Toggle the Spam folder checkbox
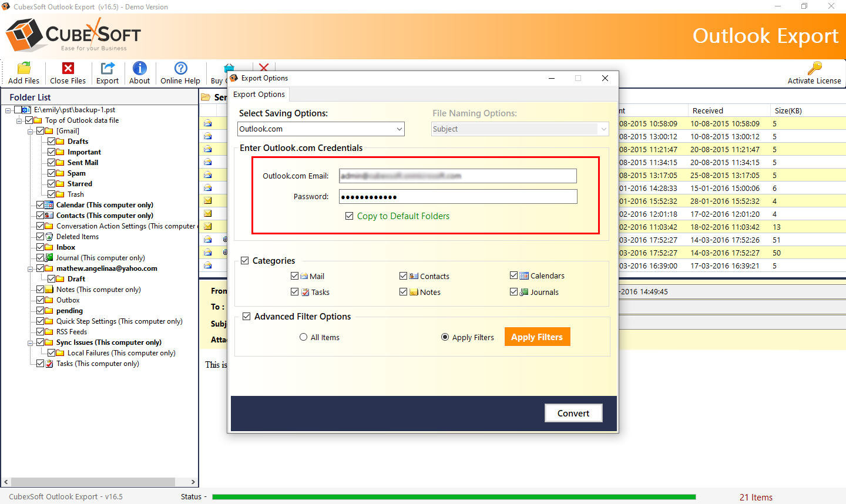This screenshot has width=846, height=504. point(52,173)
